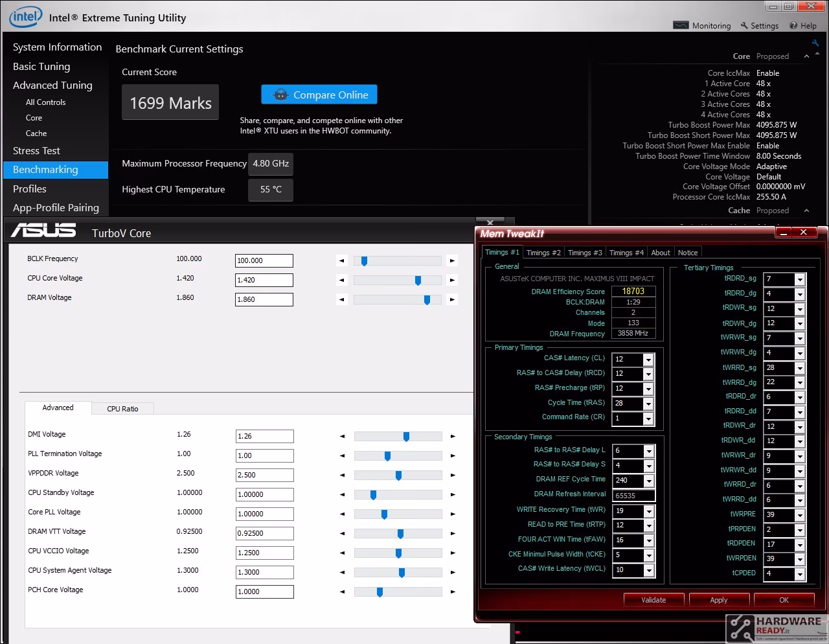
Task: Click the blue wrench icon above Proposed column
Action: (815, 43)
